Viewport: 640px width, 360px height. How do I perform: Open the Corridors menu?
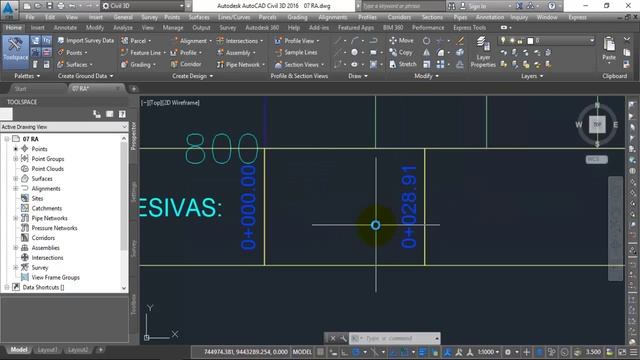(399, 17)
